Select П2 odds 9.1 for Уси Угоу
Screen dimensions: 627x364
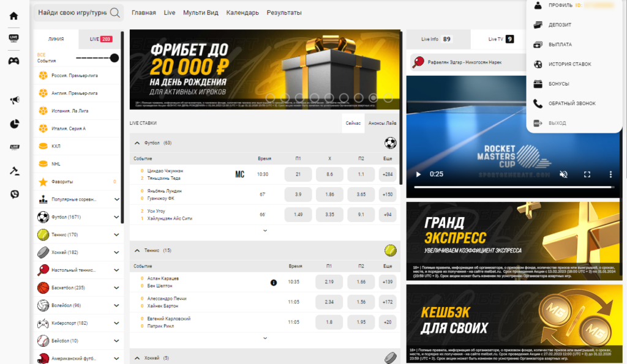coord(361,215)
